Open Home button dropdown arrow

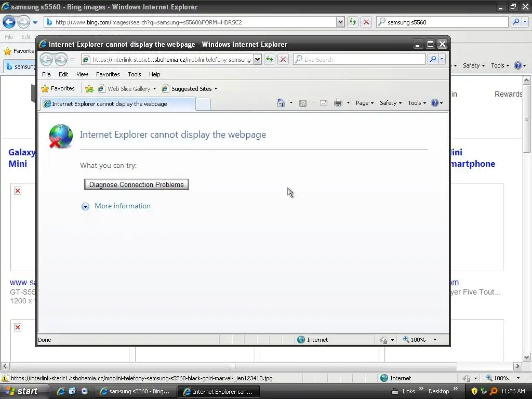(291, 103)
